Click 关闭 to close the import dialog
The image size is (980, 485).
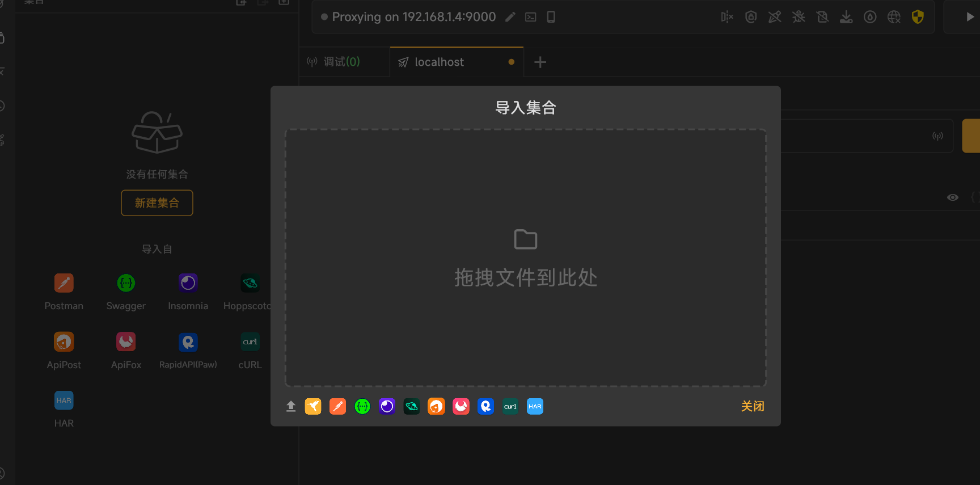point(753,406)
